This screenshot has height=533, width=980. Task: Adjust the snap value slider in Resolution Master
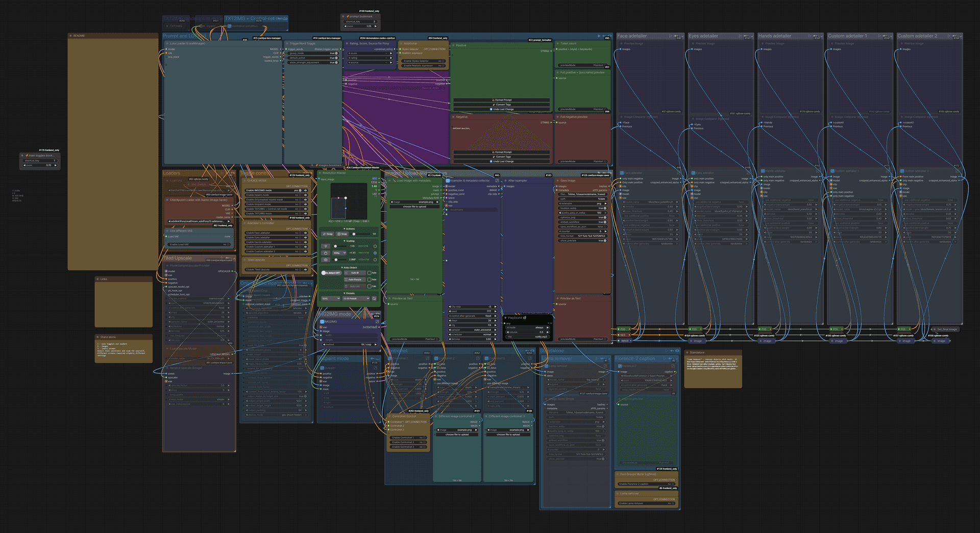point(360,234)
